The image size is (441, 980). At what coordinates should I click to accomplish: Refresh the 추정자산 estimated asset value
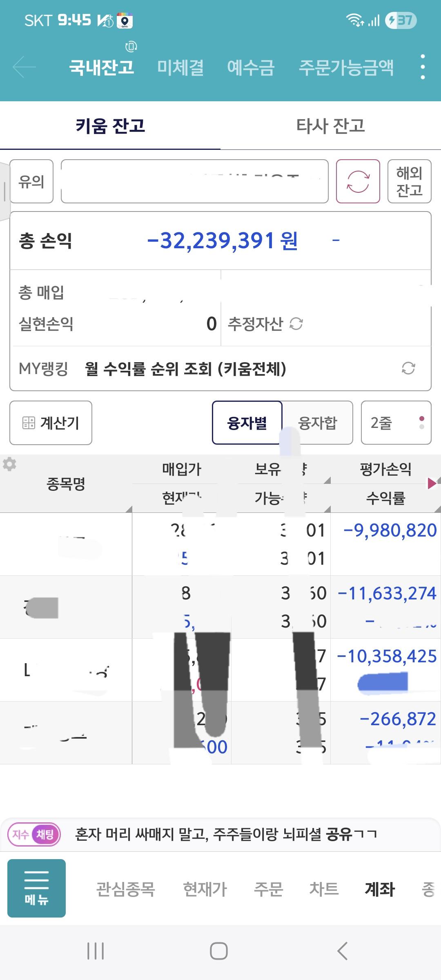(296, 324)
